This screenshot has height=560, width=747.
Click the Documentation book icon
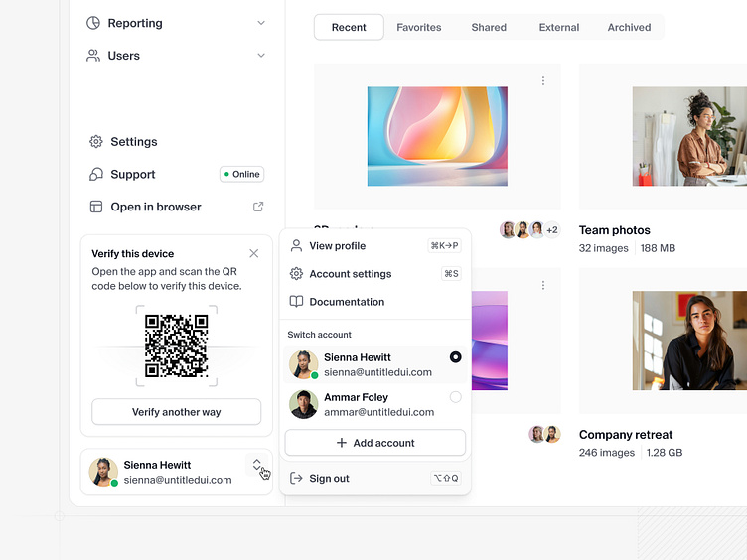pyautogui.click(x=296, y=302)
